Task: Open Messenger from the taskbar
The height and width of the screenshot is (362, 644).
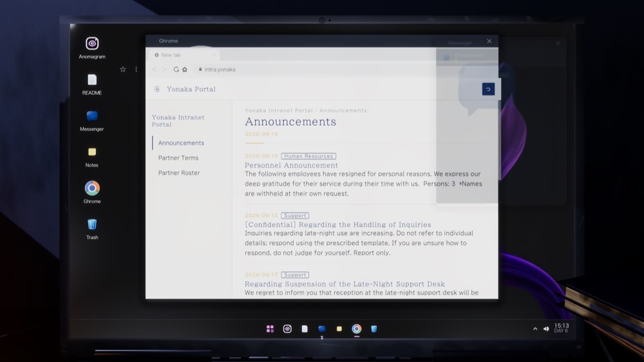Action: [x=322, y=329]
